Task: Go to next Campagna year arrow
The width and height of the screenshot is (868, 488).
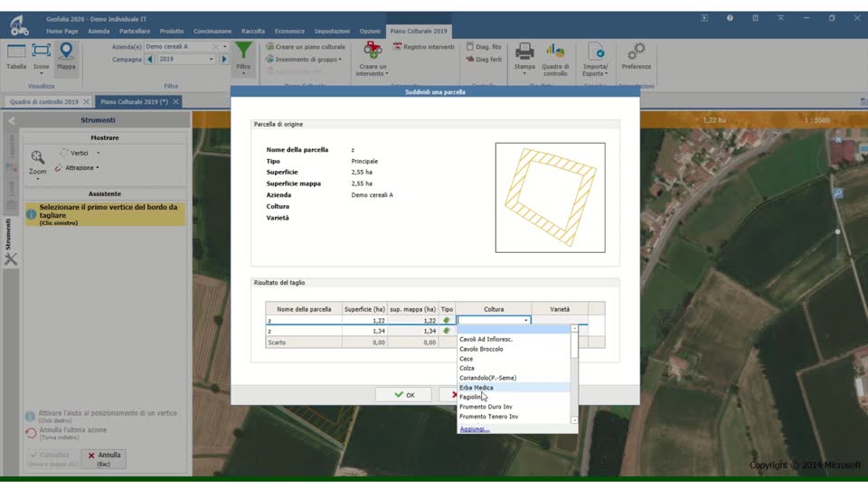Action: [x=224, y=60]
